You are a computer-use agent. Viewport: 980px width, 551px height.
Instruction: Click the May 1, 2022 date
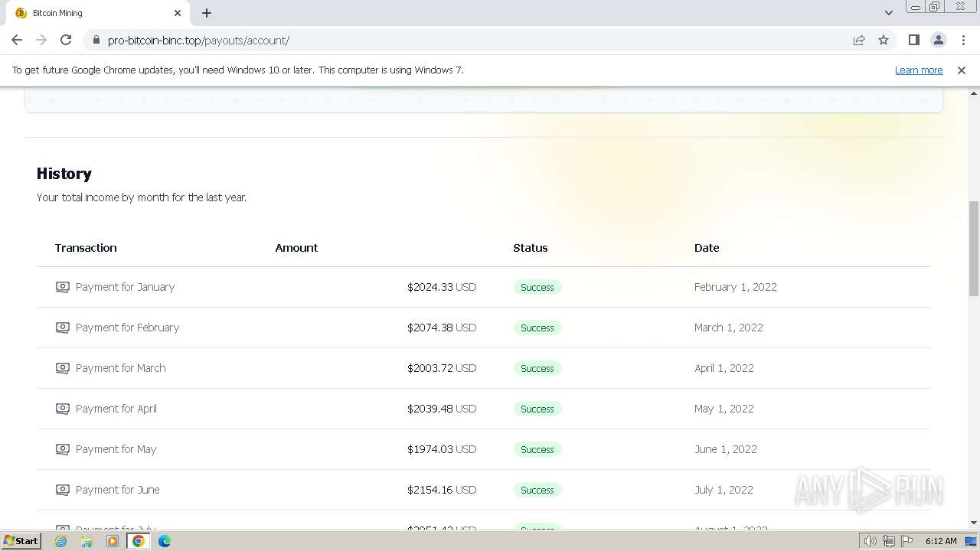pos(724,409)
